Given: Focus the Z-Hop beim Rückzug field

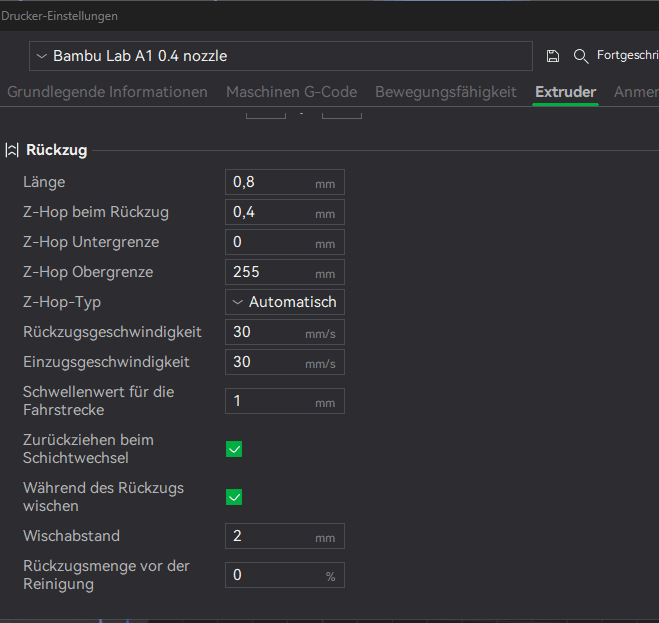Looking at the screenshot, I should (270, 212).
